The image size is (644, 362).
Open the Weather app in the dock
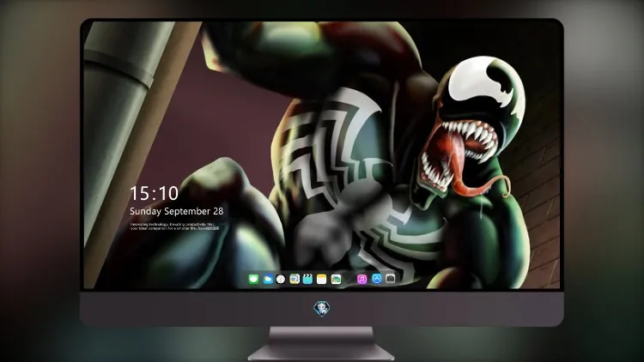(268, 279)
